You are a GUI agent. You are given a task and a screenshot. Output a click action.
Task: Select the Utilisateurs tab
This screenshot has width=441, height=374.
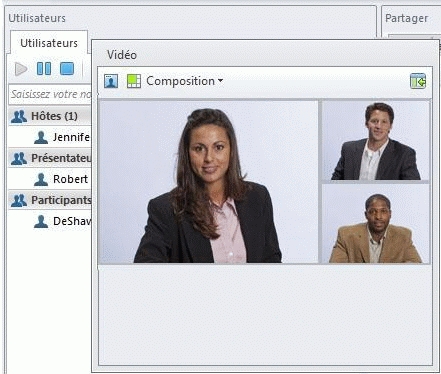coord(49,43)
